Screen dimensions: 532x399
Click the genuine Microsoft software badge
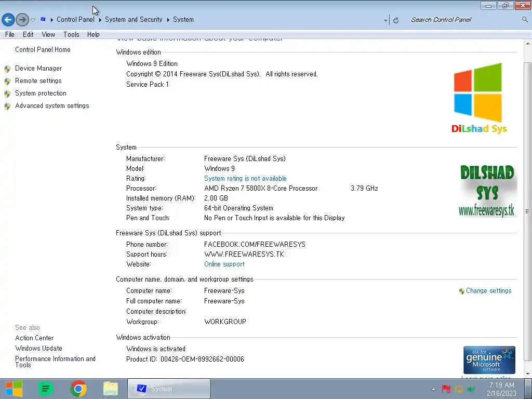point(489,360)
